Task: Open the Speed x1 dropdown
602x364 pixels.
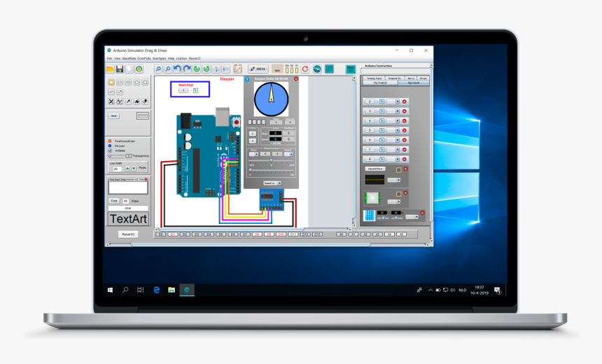Action: 272,183
